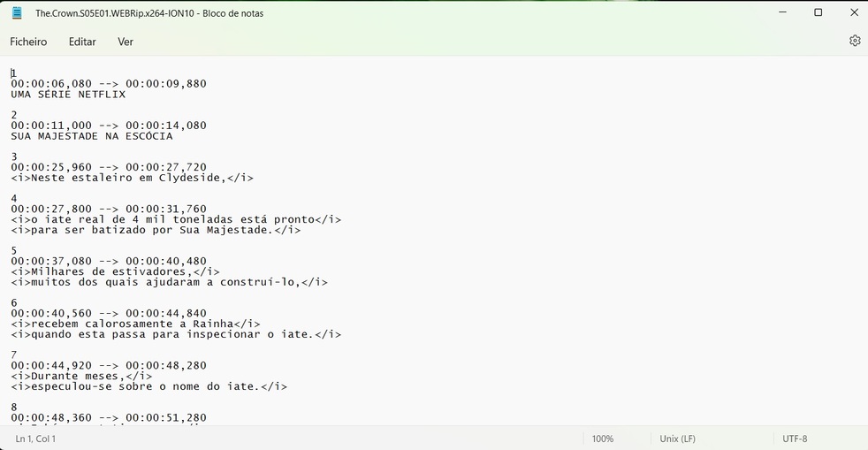The width and height of the screenshot is (868, 450).
Task: Click the window title The.Crown.S05E01 text
Action: click(x=149, y=13)
